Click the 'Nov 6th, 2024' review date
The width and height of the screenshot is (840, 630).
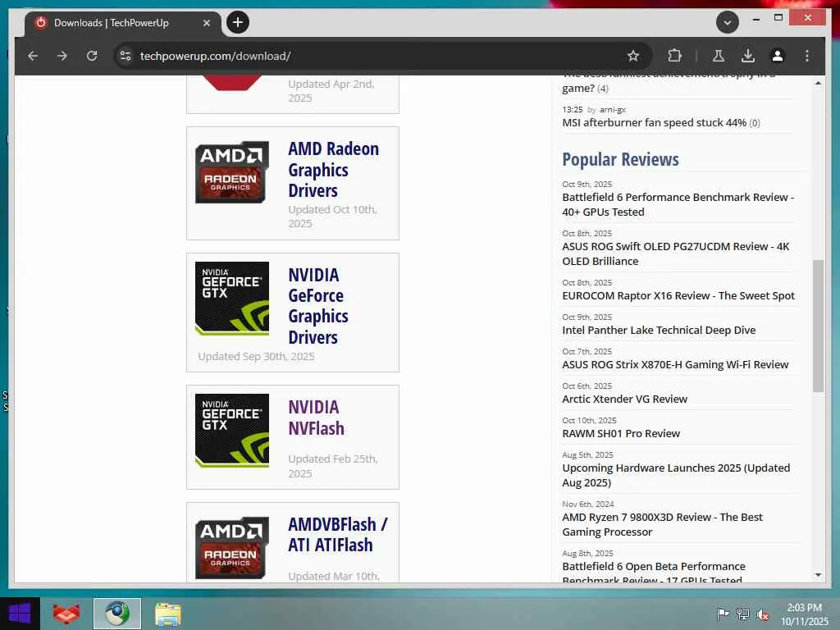click(x=587, y=504)
